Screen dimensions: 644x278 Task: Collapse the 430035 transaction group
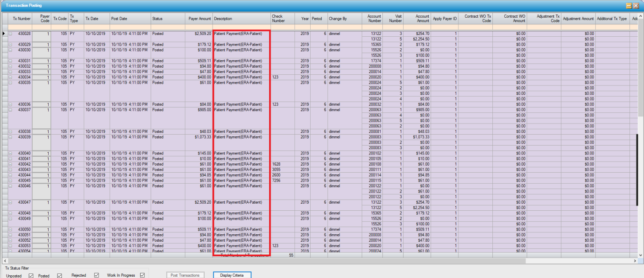(x=10, y=82)
